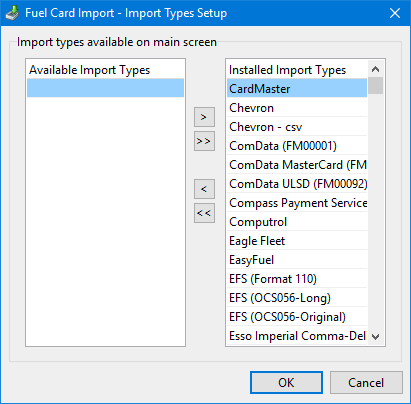Select the Chevron - csv entry

(x=297, y=127)
